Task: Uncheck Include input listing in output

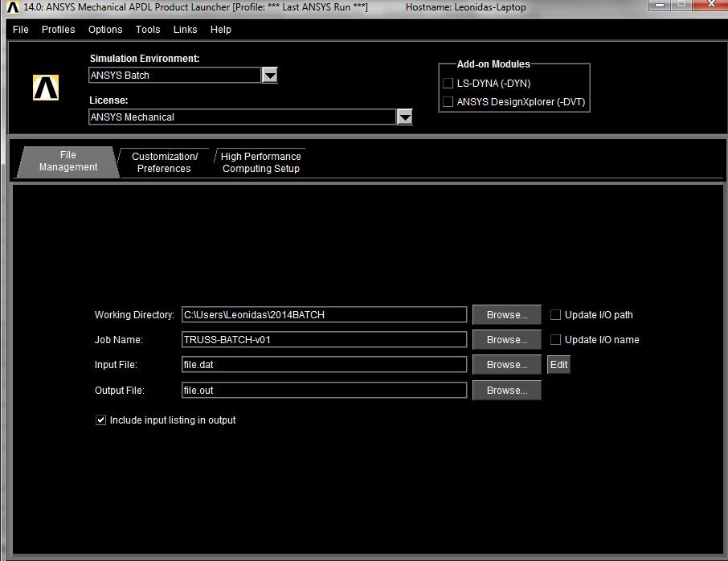Action: coord(100,420)
